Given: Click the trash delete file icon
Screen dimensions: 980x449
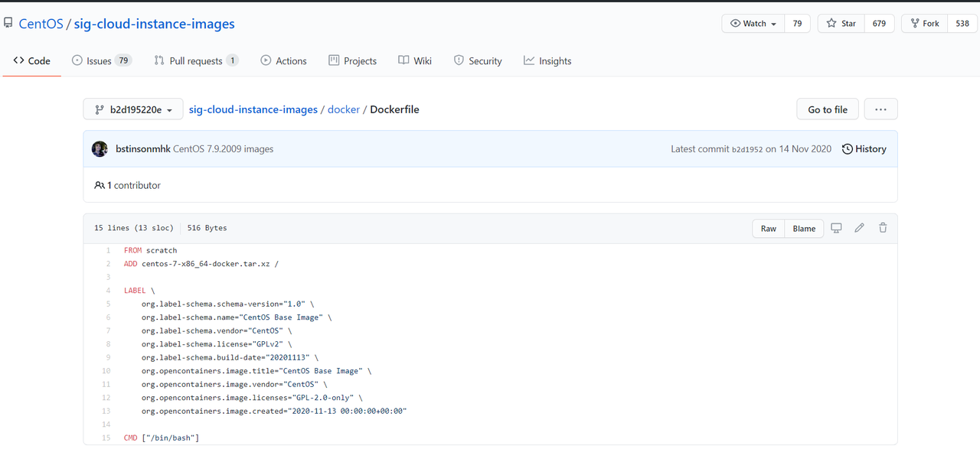Looking at the screenshot, I should tap(883, 228).
